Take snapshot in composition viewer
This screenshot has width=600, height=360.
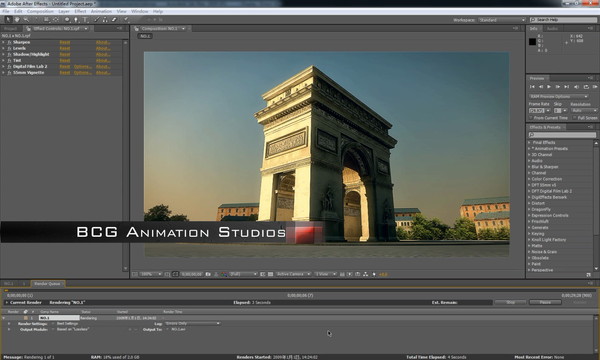click(x=208, y=274)
